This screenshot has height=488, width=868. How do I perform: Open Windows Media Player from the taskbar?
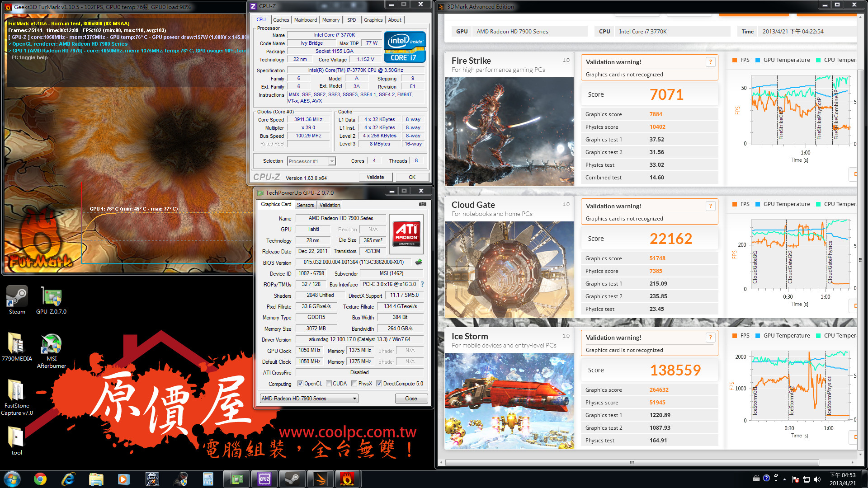[124, 479]
